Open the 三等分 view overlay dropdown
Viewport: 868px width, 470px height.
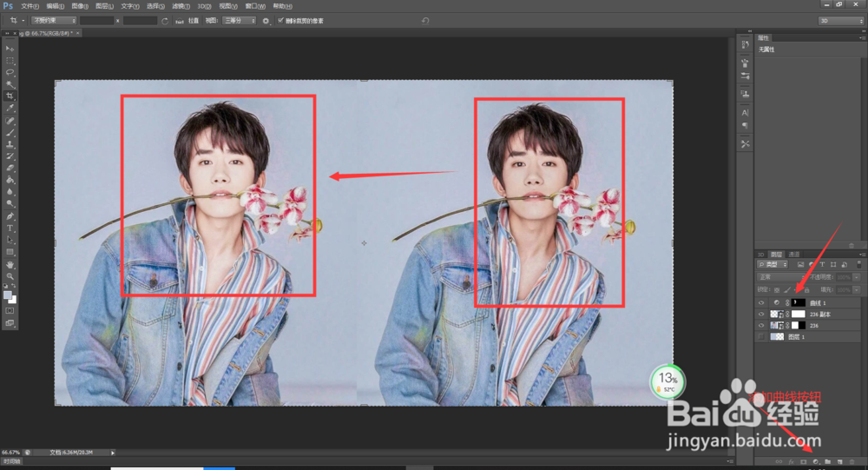point(240,21)
